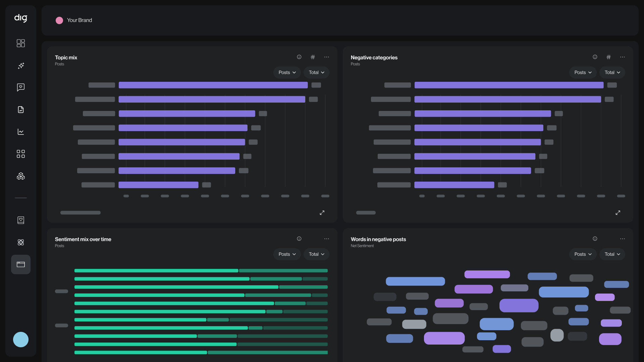This screenshot has width=644, height=362.
Task: Click the Sentiment mix over time title
Action: pyautogui.click(x=83, y=239)
